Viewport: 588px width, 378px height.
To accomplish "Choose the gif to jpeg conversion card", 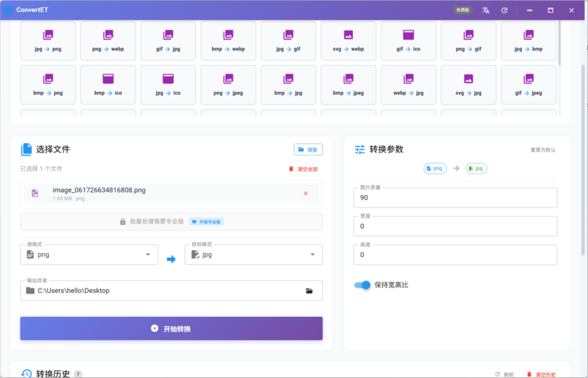I will [x=528, y=85].
